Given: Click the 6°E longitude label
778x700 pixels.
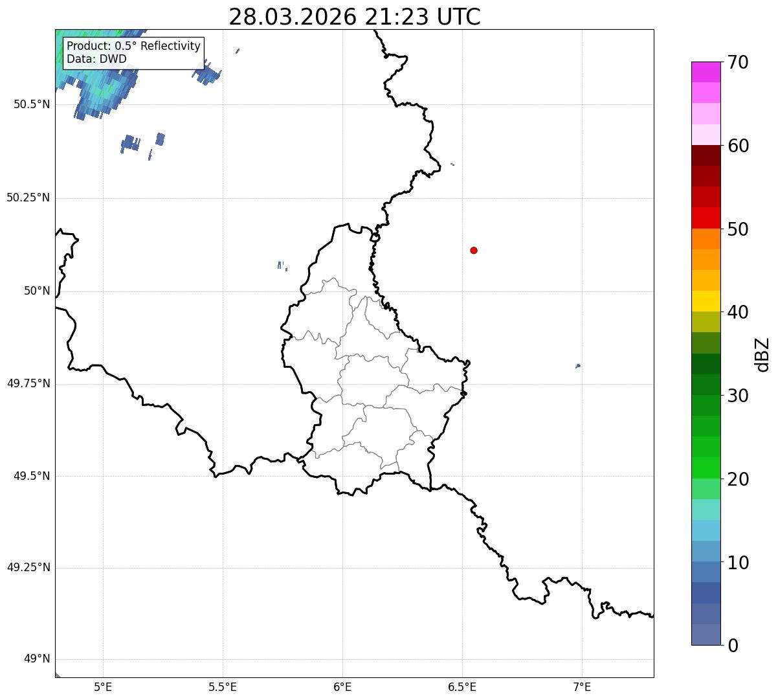Looking at the screenshot, I should pos(342,686).
